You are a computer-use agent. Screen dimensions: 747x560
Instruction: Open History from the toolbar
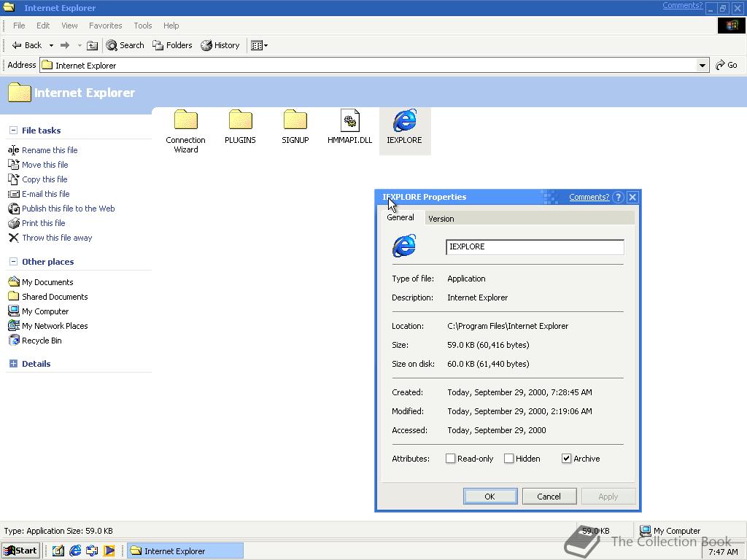click(220, 45)
